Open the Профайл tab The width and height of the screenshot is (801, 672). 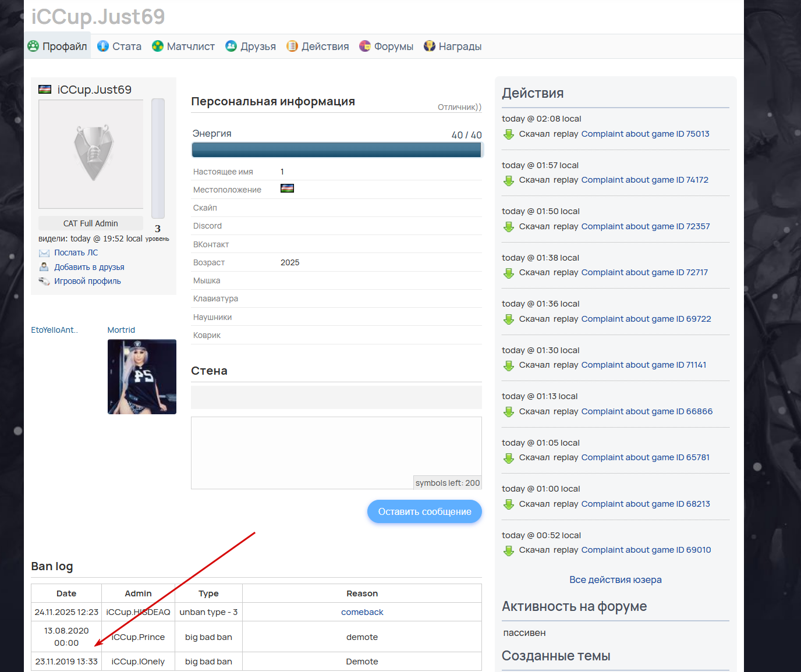coord(58,47)
